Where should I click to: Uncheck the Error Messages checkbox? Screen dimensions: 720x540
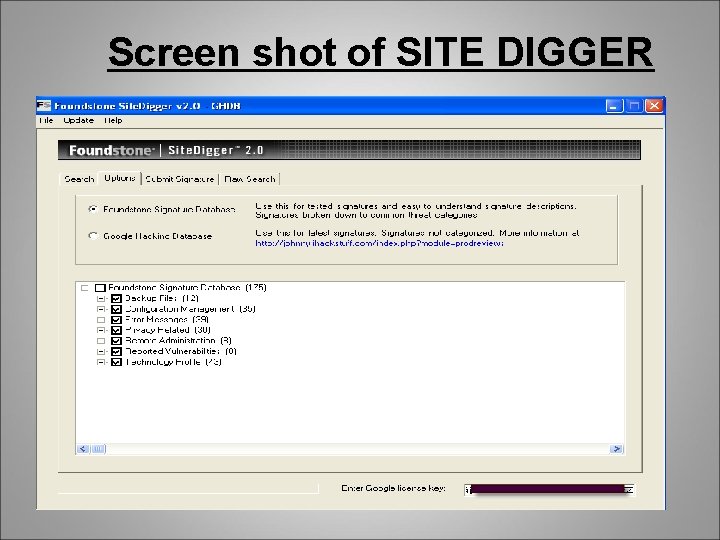coord(116,320)
